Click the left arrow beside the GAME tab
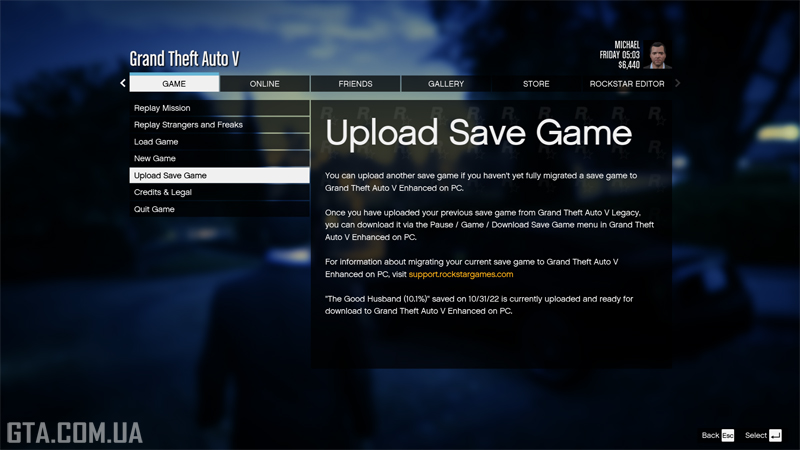Image resolution: width=800 pixels, height=450 pixels. pyautogui.click(x=123, y=83)
